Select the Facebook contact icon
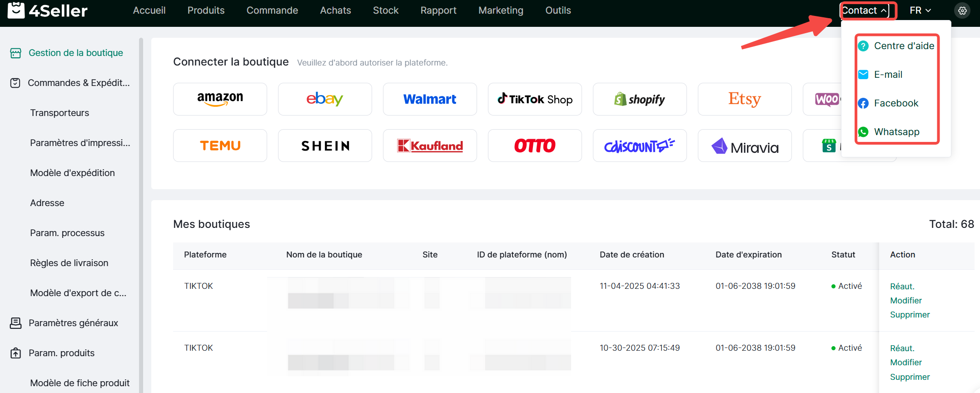980x393 pixels. 863,103
